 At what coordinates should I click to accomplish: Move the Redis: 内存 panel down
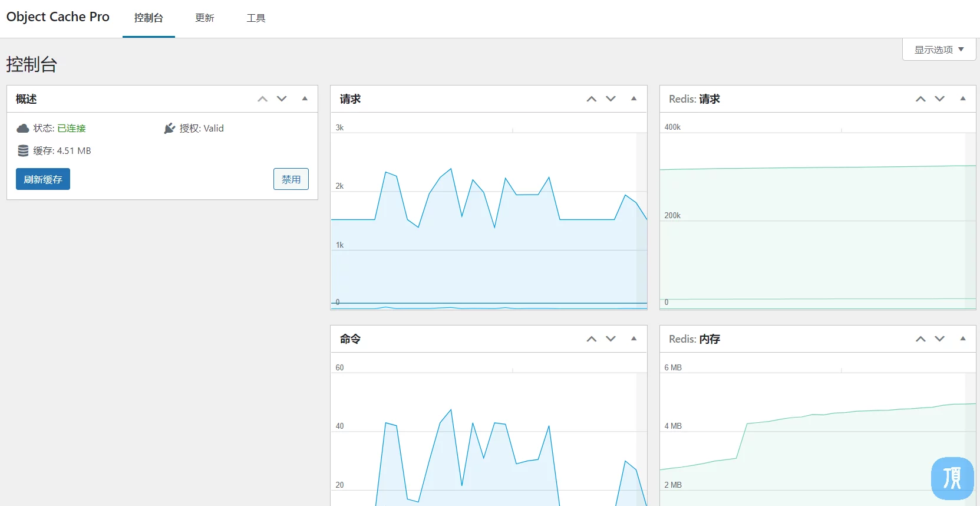939,339
